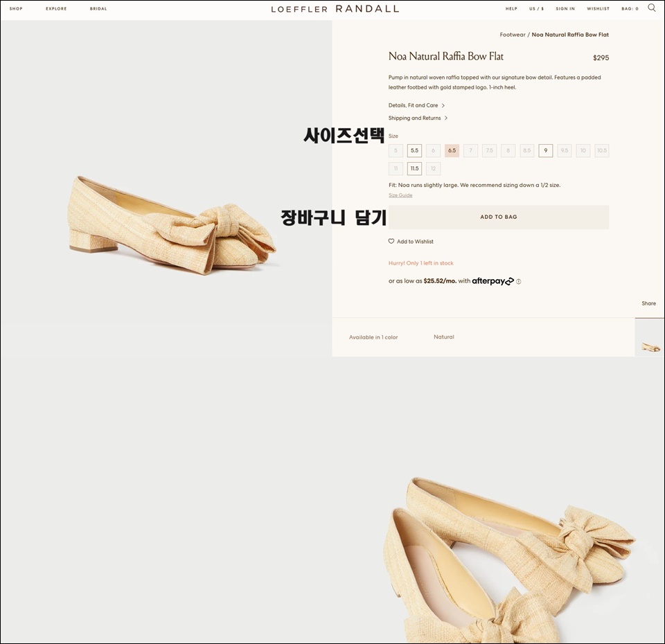665x644 pixels.
Task: Click the Share link
Action: tap(648, 303)
